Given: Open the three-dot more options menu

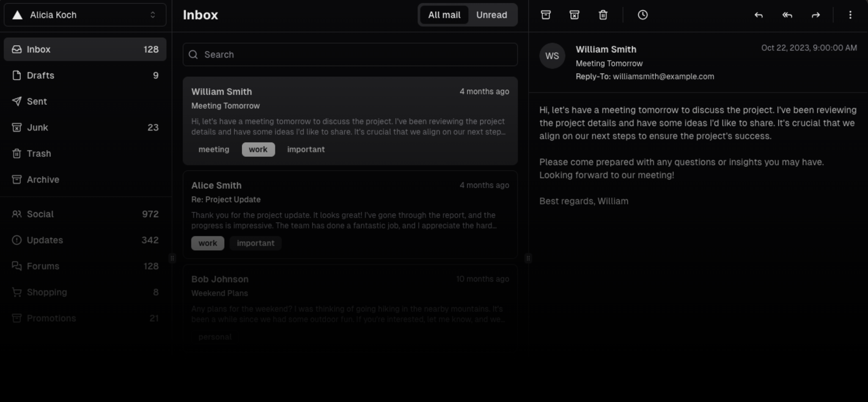Looking at the screenshot, I should click(x=850, y=15).
